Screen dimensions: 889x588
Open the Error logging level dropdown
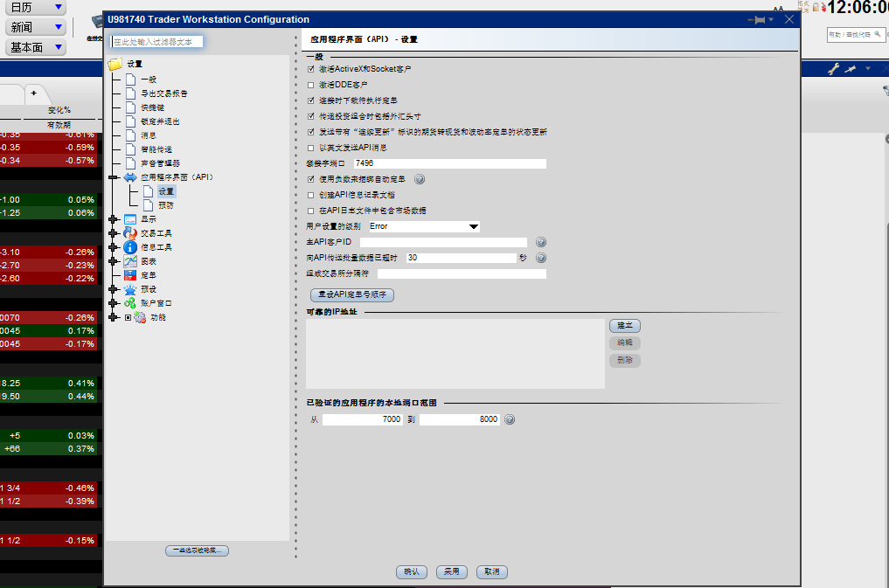(423, 226)
